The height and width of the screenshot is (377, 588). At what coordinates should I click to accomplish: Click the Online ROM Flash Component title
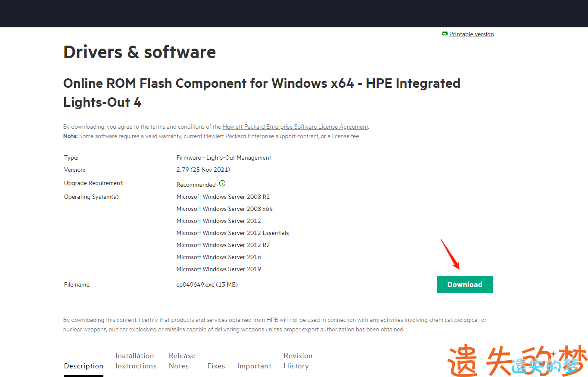point(262,93)
